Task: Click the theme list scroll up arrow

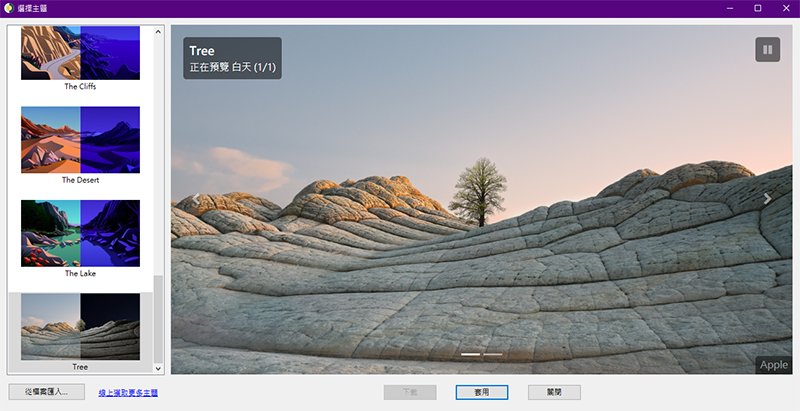Action: tap(158, 32)
